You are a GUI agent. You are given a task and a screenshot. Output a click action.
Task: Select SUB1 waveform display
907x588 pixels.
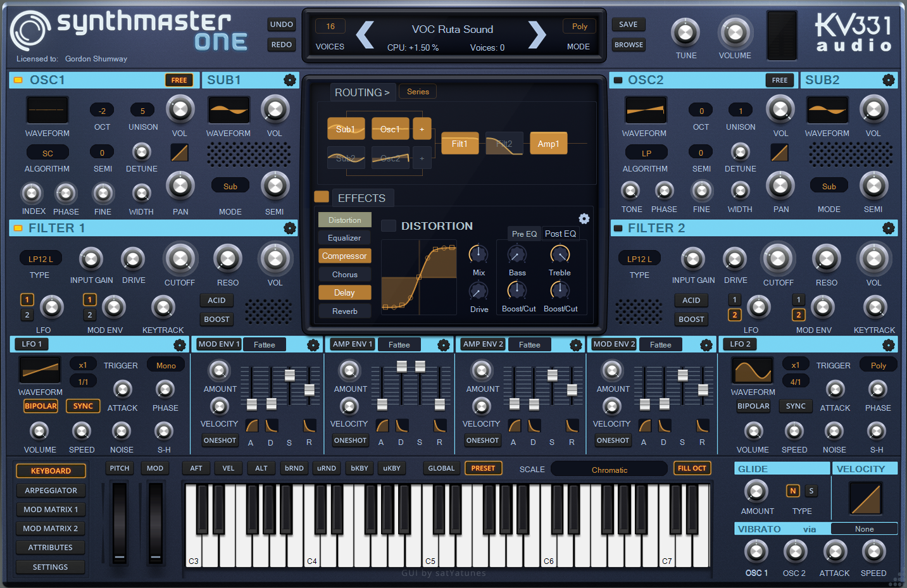coord(228,110)
